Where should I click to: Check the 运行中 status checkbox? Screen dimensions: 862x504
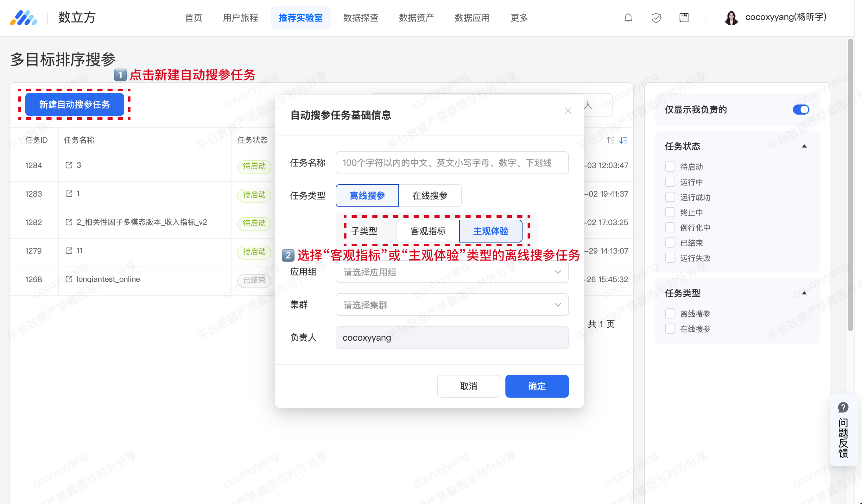tap(670, 182)
